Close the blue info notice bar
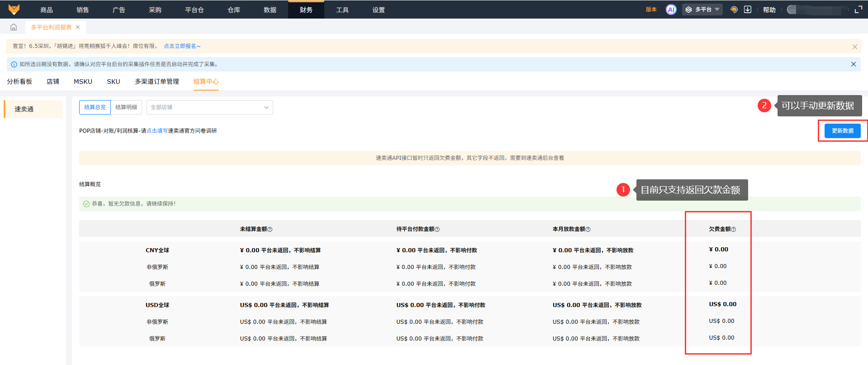 pos(854,64)
